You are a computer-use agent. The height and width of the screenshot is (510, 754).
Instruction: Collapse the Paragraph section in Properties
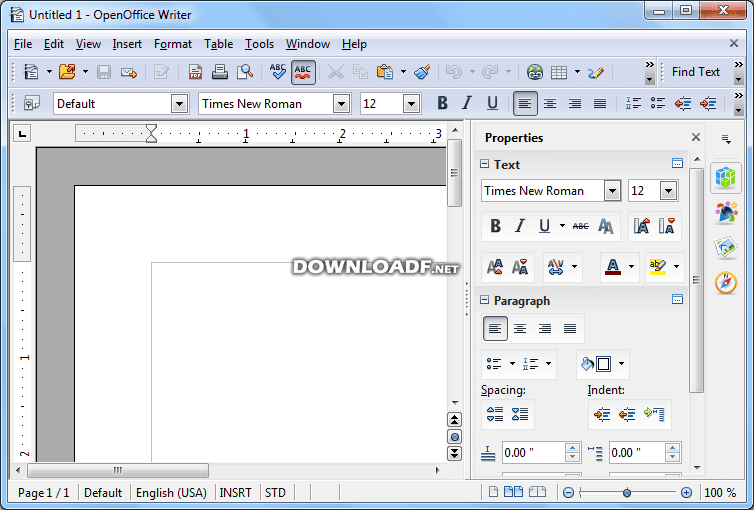tap(485, 300)
